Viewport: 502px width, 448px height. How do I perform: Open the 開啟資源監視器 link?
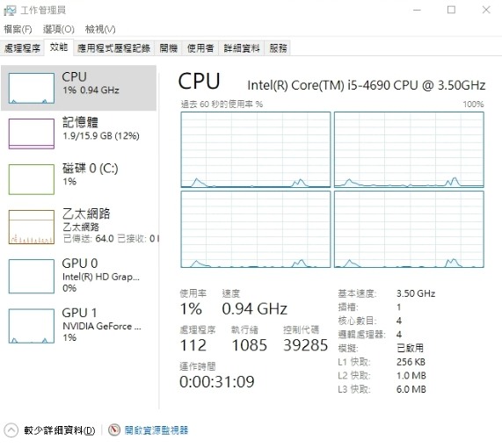pos(156,430)
